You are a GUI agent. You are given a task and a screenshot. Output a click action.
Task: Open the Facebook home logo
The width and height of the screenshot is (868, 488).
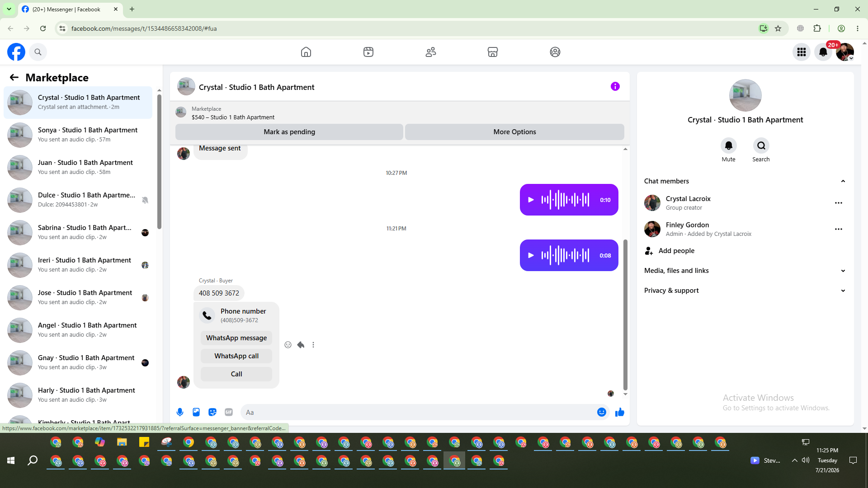(x=16, y=52)
